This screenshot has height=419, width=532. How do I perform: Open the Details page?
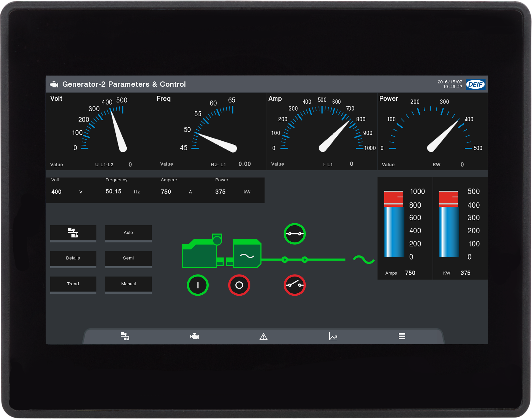pos(73,258)
